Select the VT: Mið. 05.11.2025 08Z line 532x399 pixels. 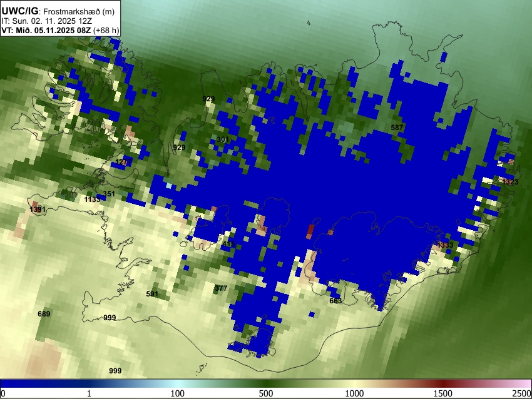tap(46, 30)
